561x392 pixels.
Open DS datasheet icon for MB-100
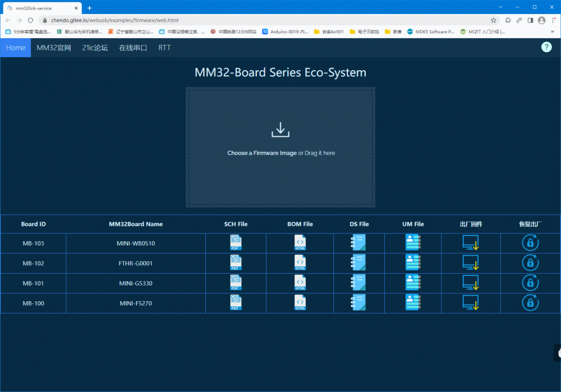(x=358, y=303)
